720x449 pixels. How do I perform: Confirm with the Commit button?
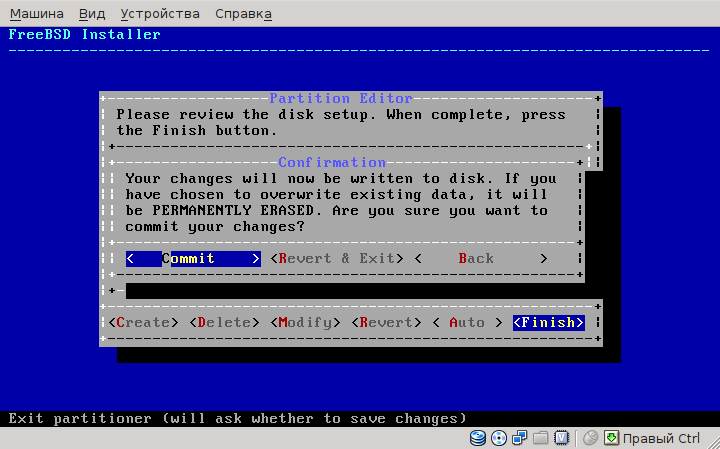pos(193,258)
